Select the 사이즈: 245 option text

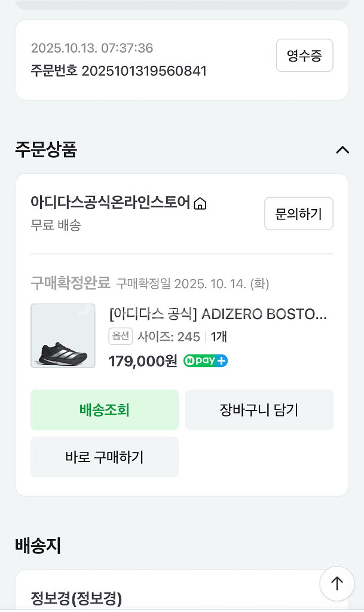[x=169, y=337]
